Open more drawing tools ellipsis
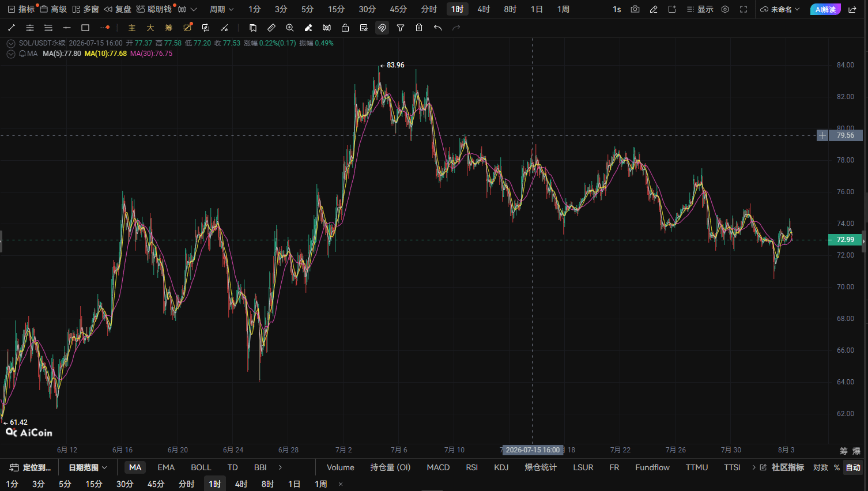The width and height of the screenshot is (868, 491). pyautogui.click(x=104, y=28)
